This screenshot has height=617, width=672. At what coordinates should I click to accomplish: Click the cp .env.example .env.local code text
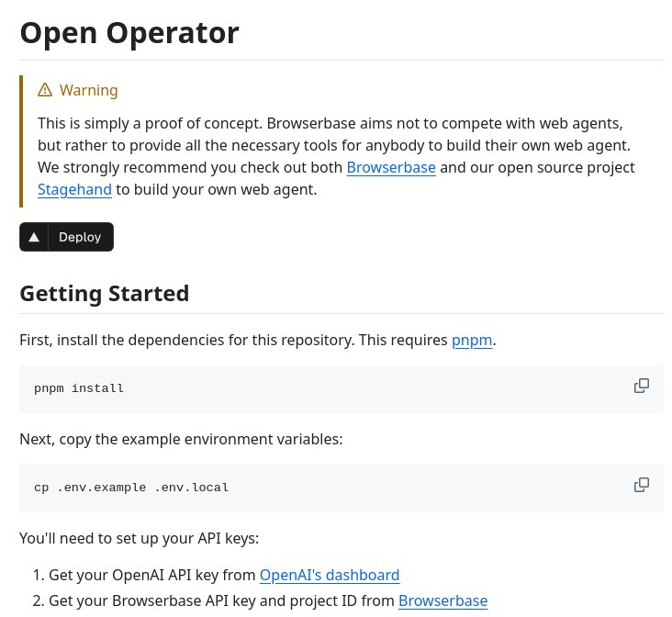[x=131, y=488]
